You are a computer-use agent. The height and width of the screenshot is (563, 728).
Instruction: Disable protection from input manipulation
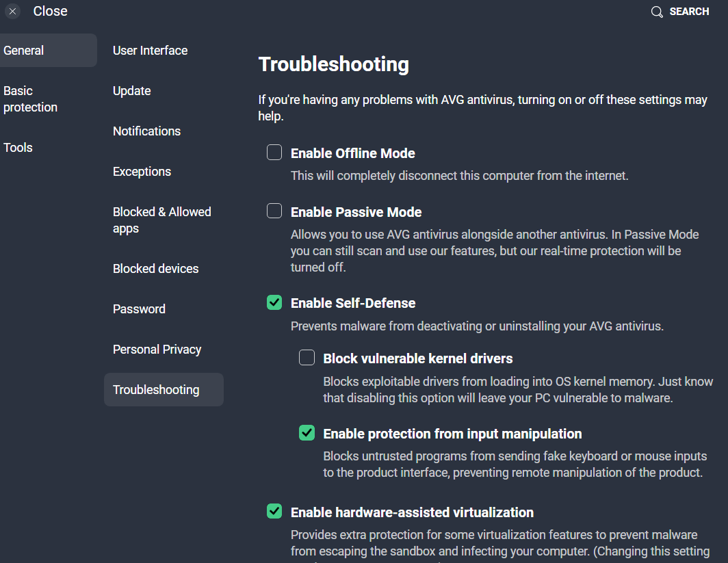[307, 433]
